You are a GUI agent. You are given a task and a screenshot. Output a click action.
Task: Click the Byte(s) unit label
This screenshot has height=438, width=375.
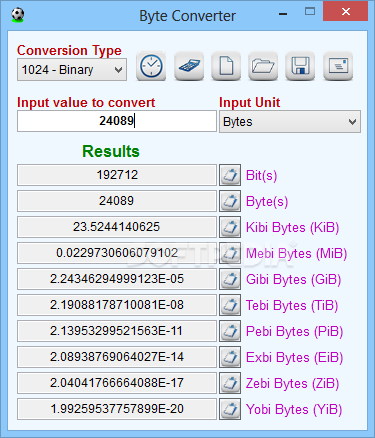pyautogui.click(x=267, y=202)
